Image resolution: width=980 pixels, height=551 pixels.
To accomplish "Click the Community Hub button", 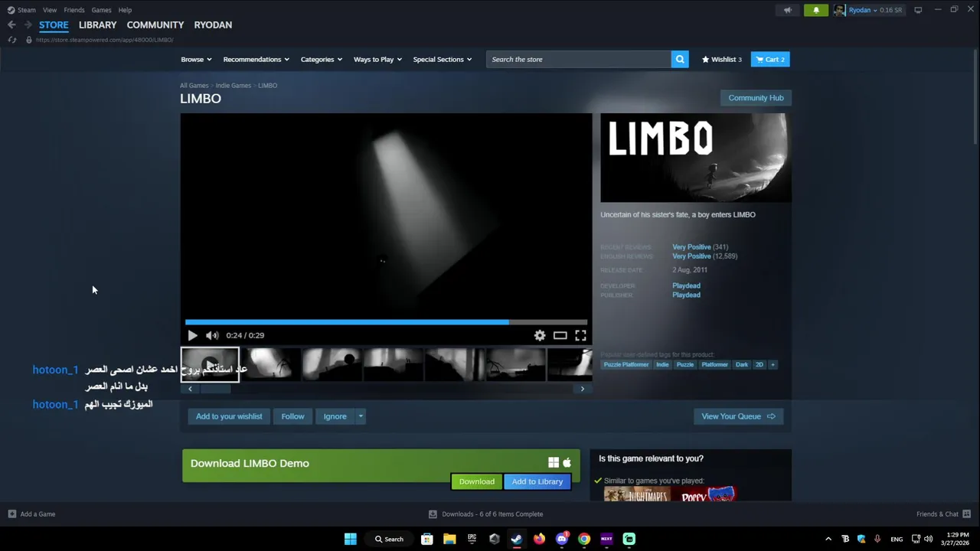I will pos(756,98).
